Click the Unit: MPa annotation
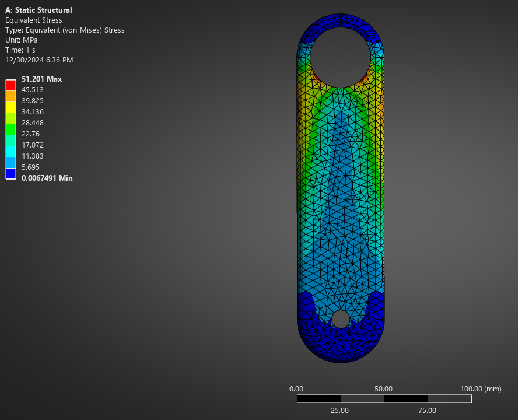This screenshot has height=420, width=518. coord(22,40)
